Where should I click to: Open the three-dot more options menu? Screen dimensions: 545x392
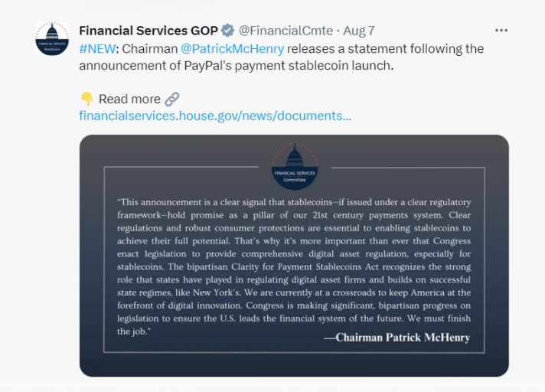(501, 31)
